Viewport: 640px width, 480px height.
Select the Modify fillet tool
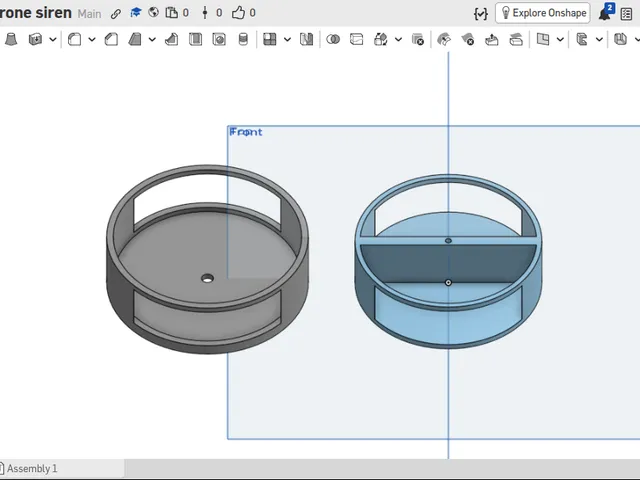(444, 40)
